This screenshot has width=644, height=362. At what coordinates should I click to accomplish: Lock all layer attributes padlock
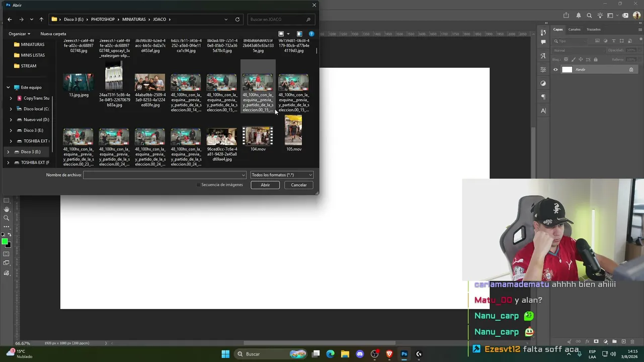point(596,59)
